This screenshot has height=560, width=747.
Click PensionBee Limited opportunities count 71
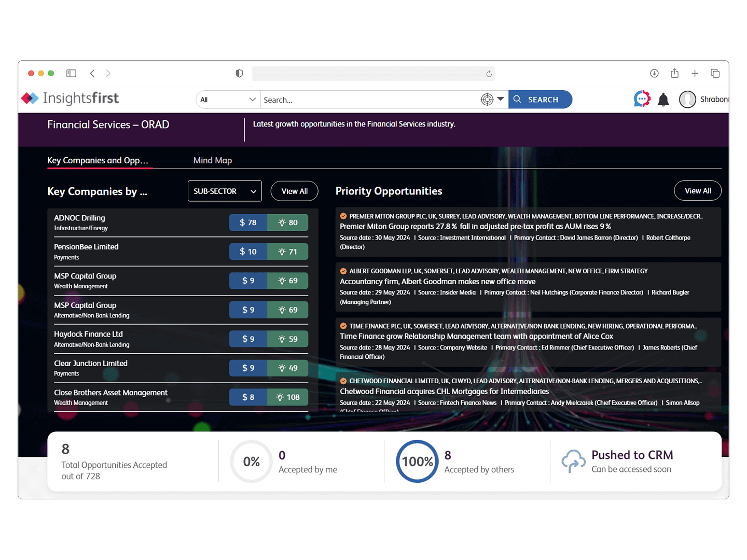click(x=288, y=251)
